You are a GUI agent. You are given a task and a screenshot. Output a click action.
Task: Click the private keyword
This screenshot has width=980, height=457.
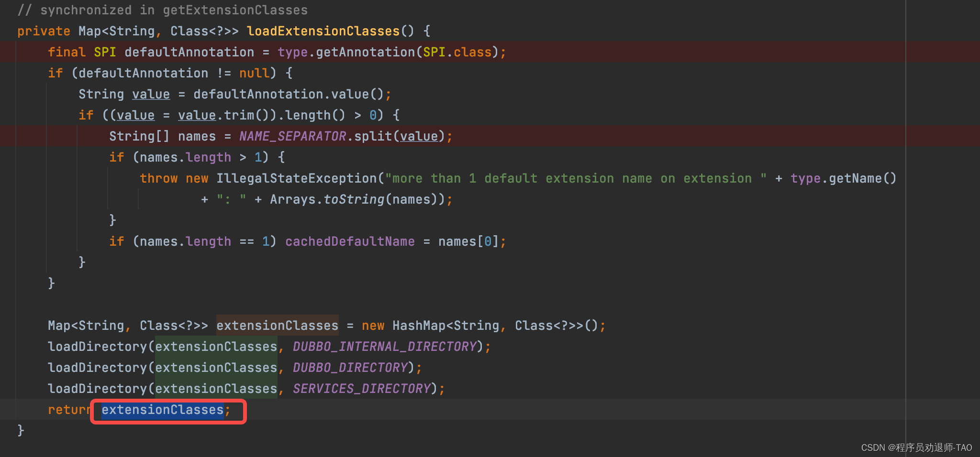pyautogui.click(x=44, y=31)
